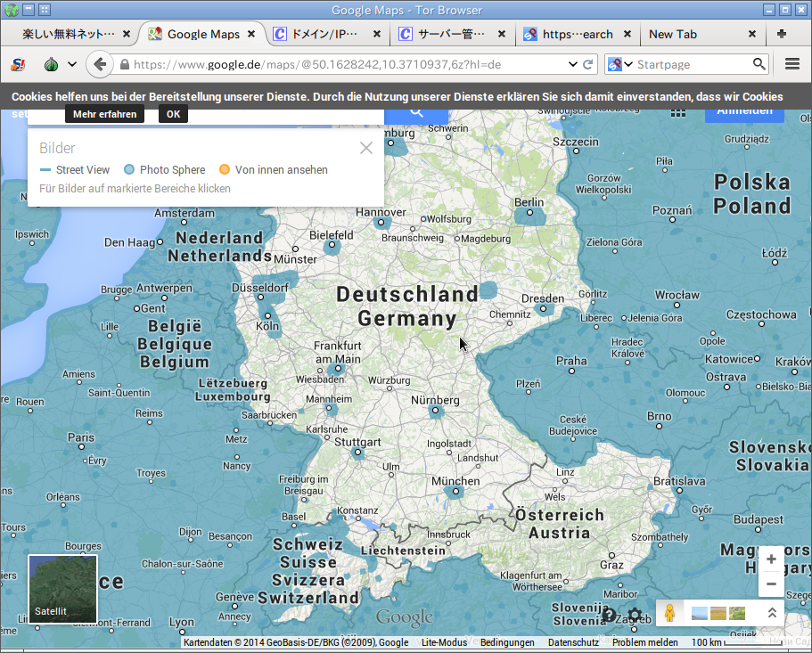
Task: Click the Von innen ansehen orange circle
Action: 225,169
